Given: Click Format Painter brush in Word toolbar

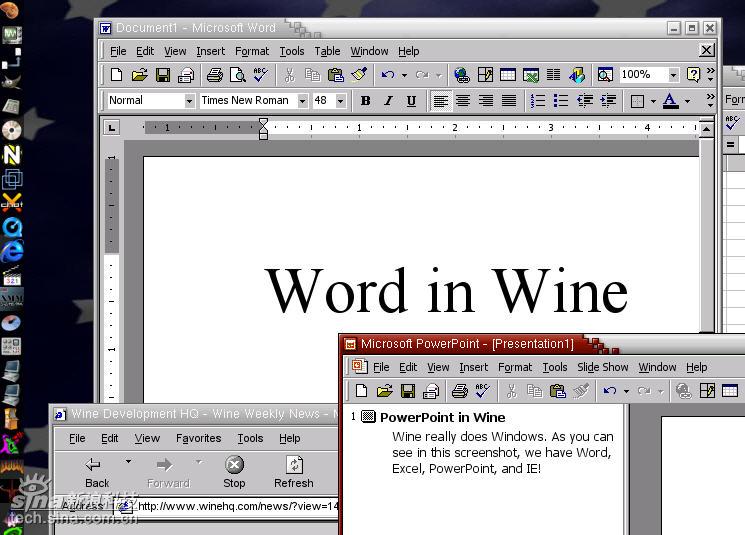Looking at the screenshot, I should pyautogui.click(x=359, y=75).
